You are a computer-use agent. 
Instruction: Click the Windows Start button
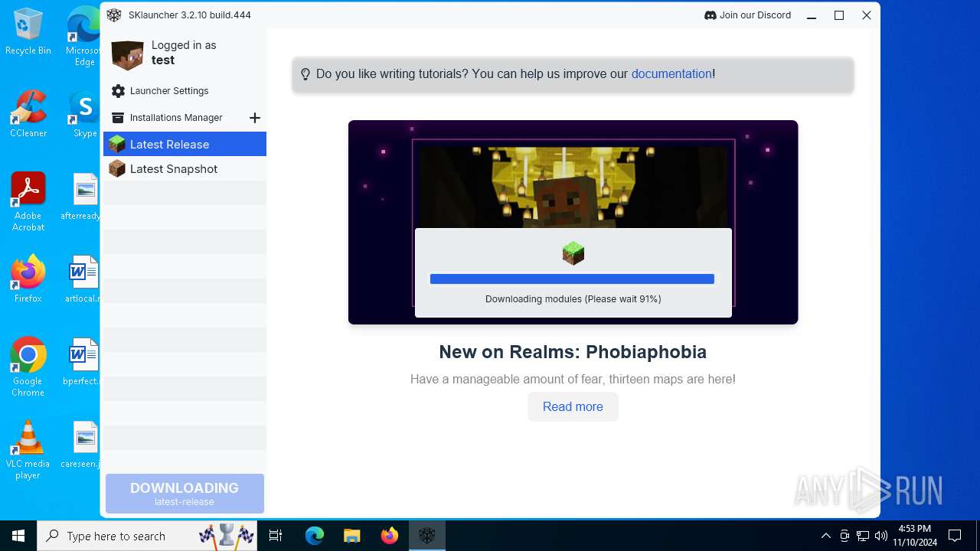18,536
